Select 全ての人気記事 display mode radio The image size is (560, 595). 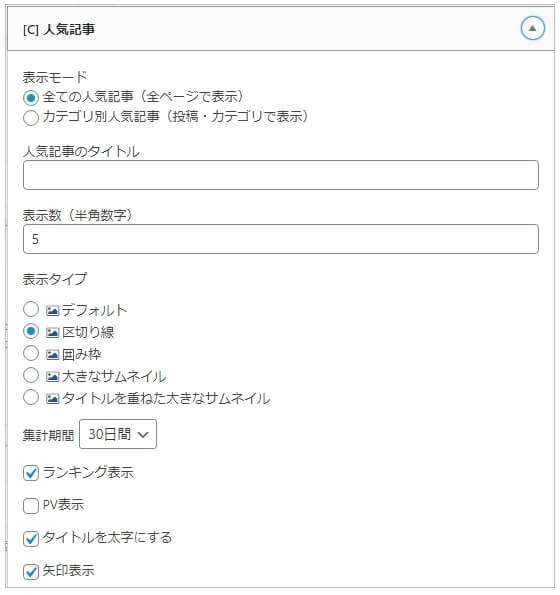click(x=31, y=98)
